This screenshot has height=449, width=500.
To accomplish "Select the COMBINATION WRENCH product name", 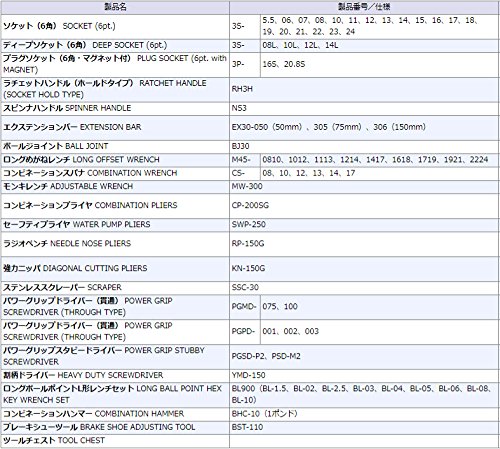I will click(x=115, y=173).
